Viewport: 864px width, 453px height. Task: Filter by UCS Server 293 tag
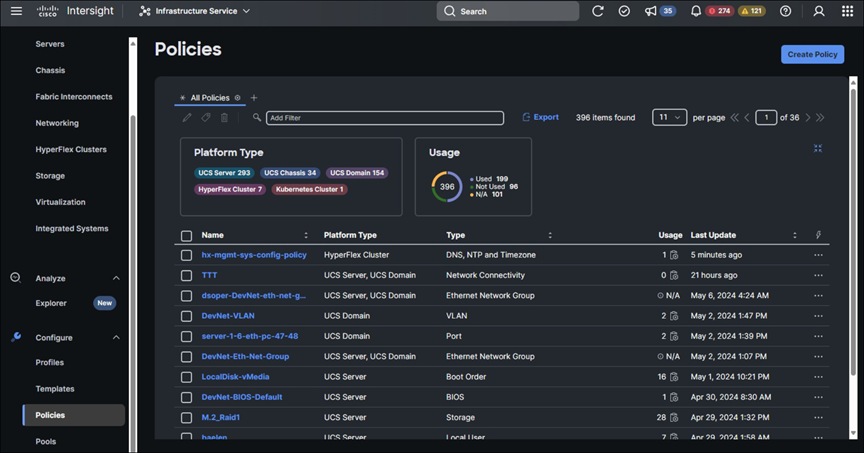[x=224, y=172]
